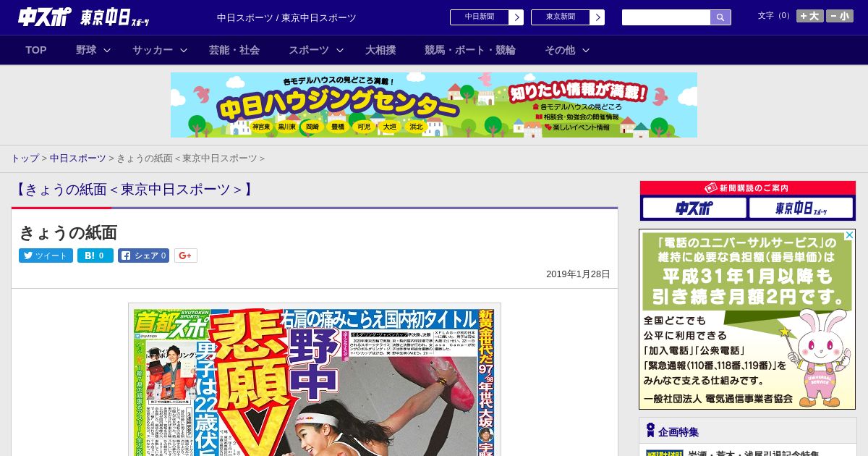Click arrow next to 東京新聞
This screenshot has height=456, width=868.
click(x=597, y=17)
